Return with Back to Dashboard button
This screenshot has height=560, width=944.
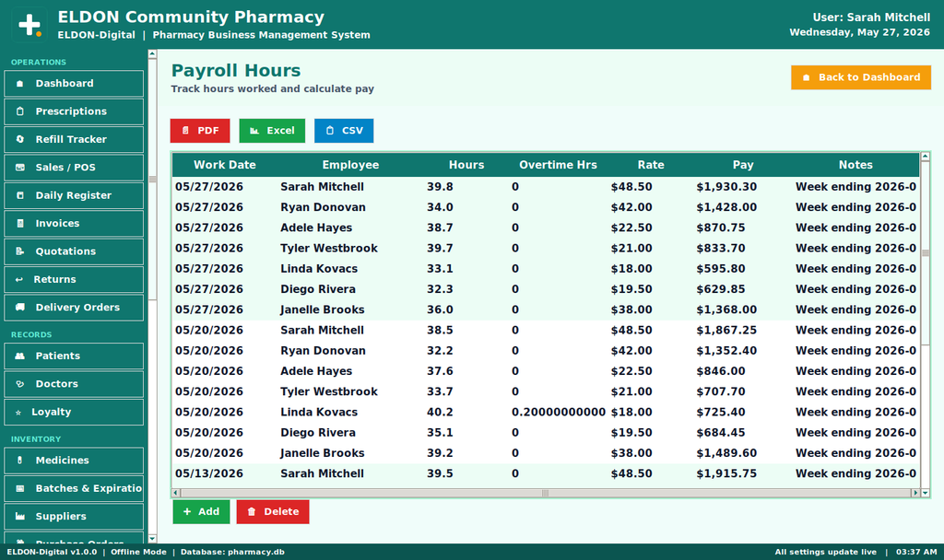861,77
